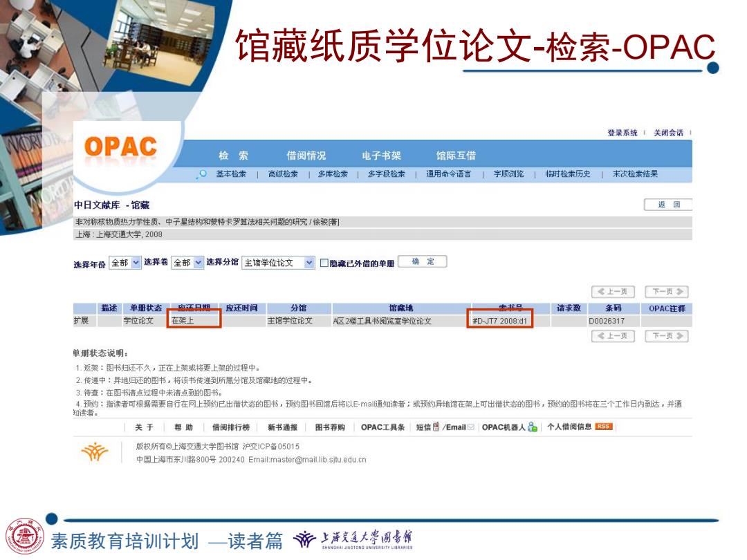747x560 pixels.
Task: Click the 借阅排行榜 footer link
Action: click(230, 427)
